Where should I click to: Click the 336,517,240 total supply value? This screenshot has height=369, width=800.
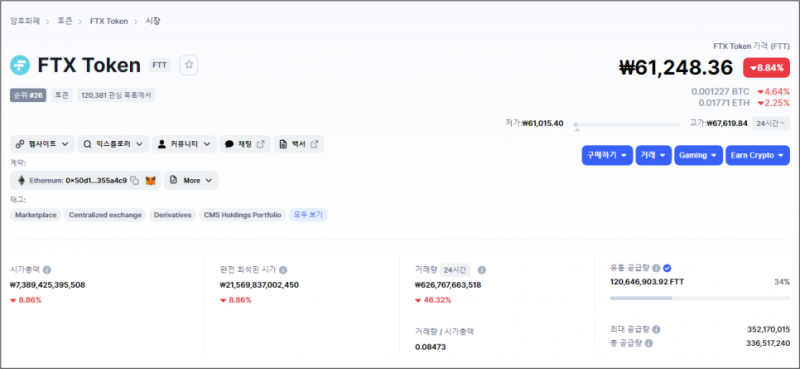tap(768, 343)
